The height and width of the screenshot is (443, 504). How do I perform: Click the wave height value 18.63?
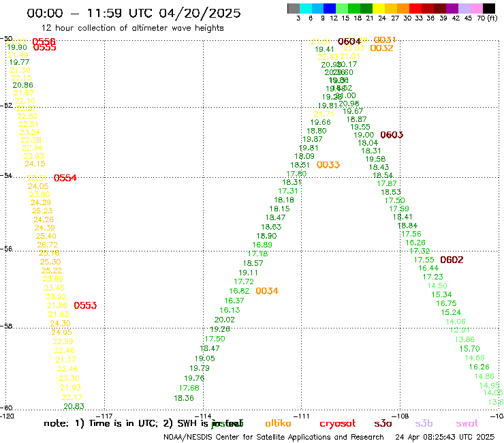click(271, 227)
